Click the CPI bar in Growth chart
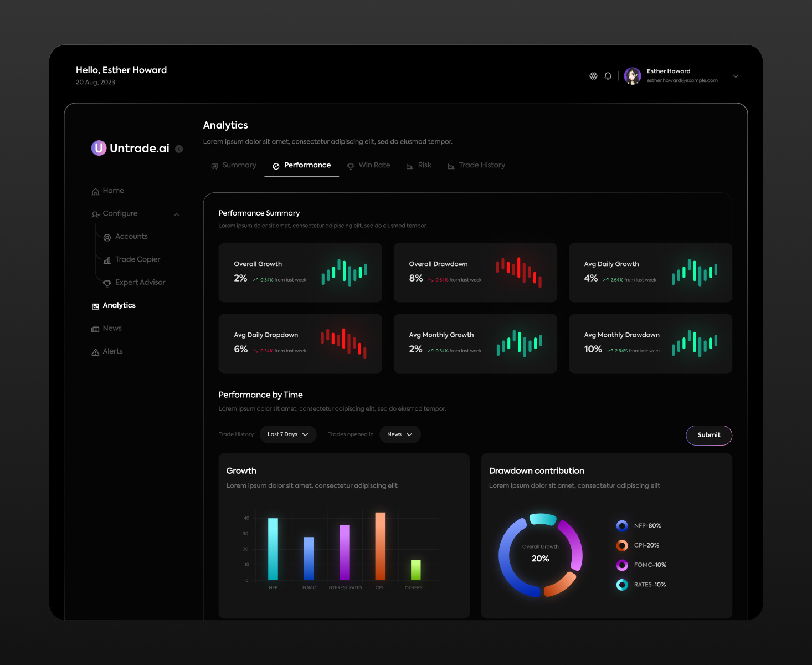This screenshot has height=665, width=812. tap(380, 546)
